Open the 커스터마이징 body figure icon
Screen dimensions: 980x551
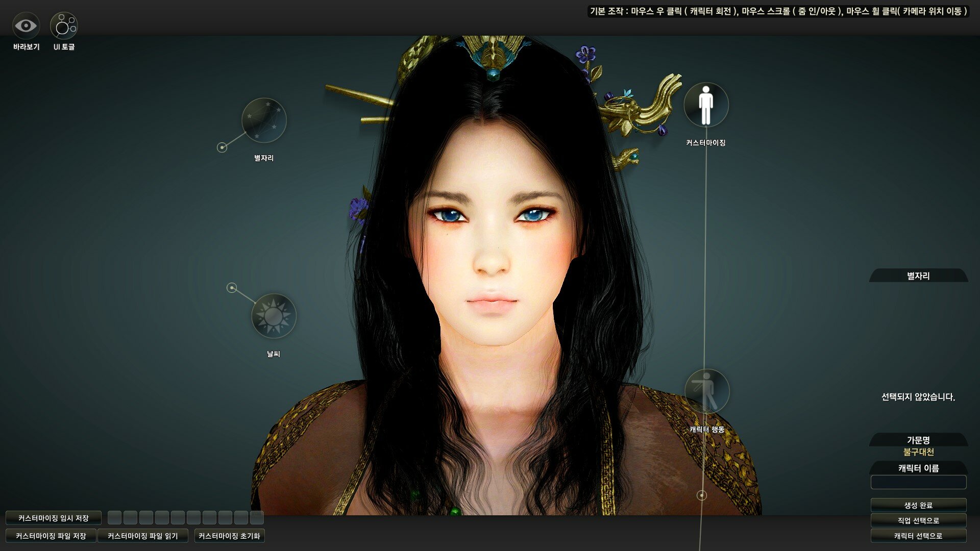(706, 105)
